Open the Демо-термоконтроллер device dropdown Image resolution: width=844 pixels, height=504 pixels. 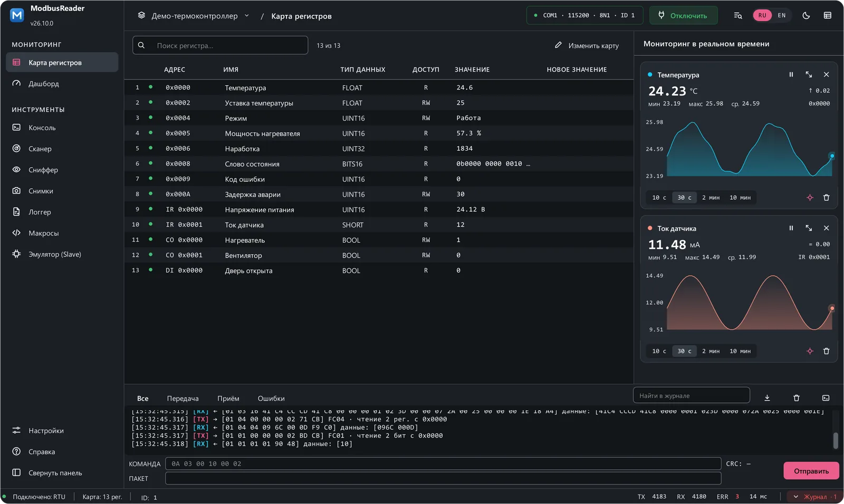point(194,16)
